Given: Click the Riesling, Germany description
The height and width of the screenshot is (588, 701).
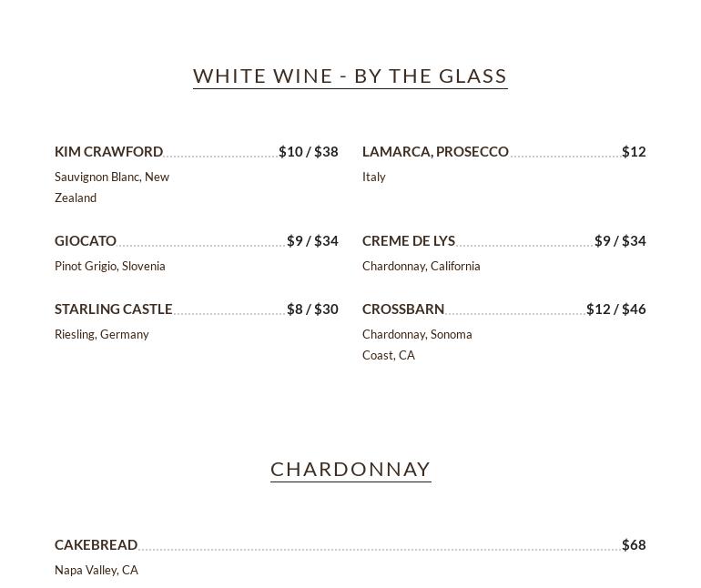Looking at the screenshot, I should [102, 335].
